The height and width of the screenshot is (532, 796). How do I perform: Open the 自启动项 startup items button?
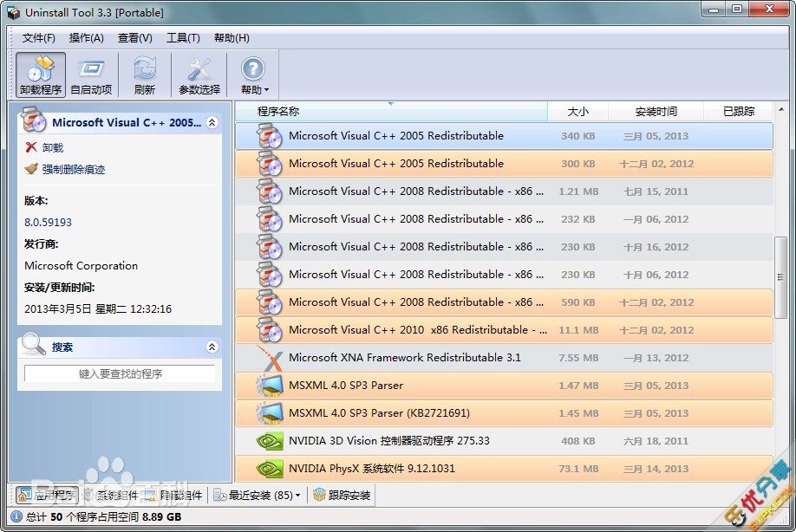(x=91, y=75)
